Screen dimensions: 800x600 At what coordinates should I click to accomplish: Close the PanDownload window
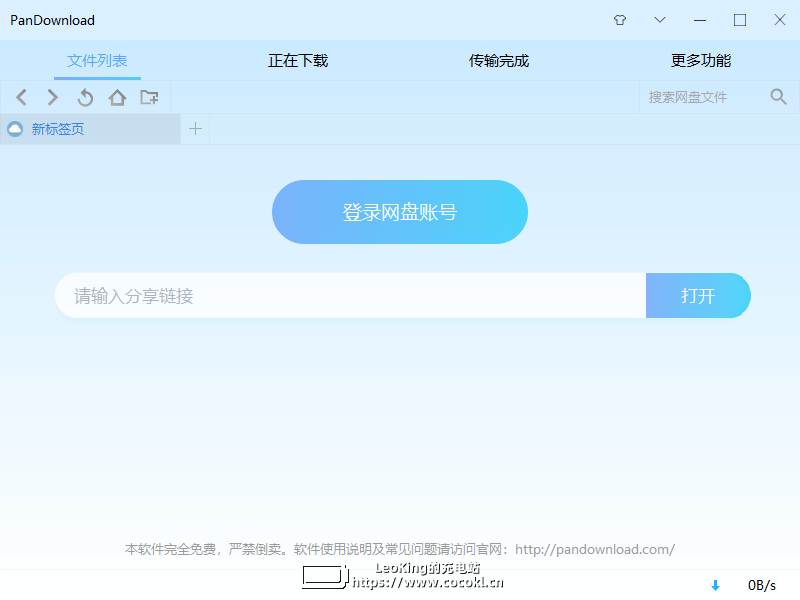point(780,20)
